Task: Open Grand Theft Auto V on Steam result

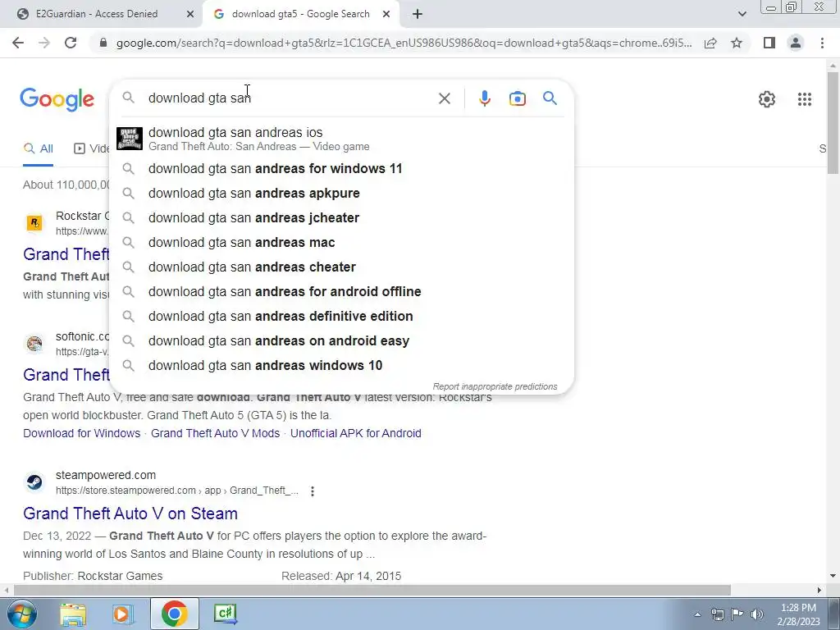Action: point(130,514)
